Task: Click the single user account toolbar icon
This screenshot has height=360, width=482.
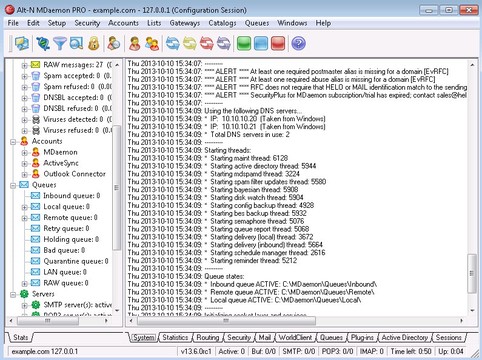Action: 135,44
